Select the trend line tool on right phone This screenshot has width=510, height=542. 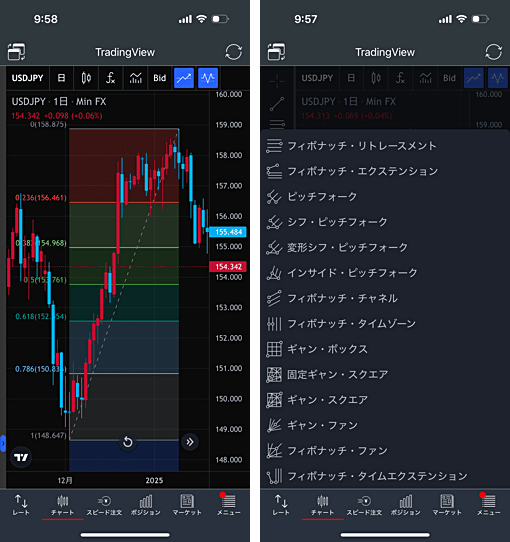pos(277,104)
